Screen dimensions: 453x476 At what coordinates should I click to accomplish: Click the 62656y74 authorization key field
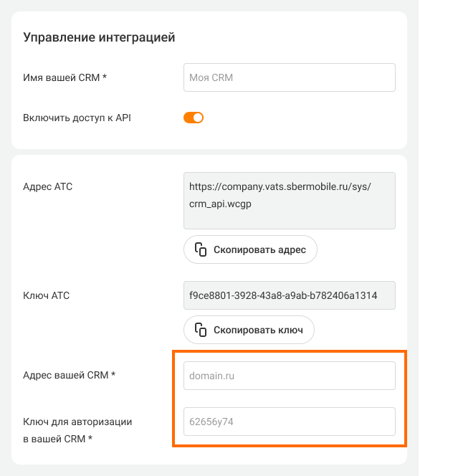(x=290, y=422)
